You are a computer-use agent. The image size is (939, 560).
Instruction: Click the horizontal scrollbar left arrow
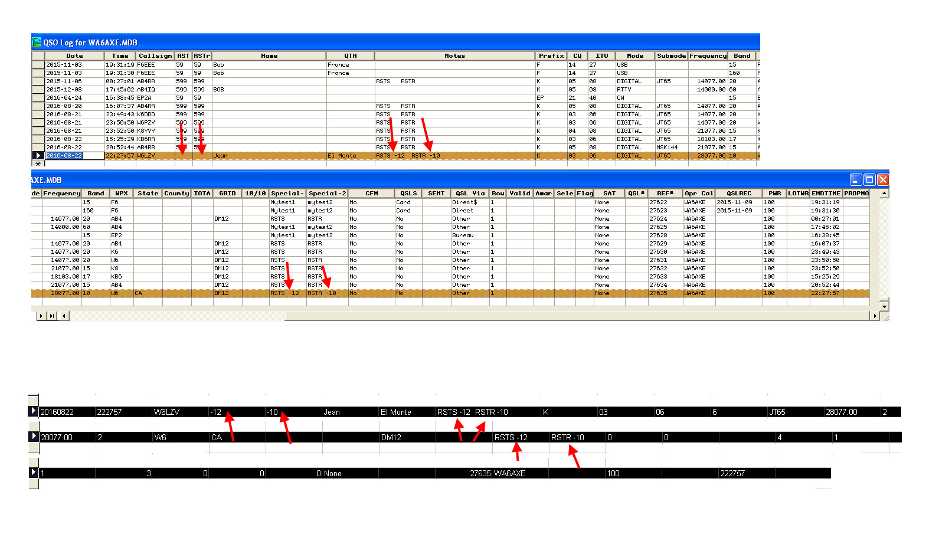(64, 316)
